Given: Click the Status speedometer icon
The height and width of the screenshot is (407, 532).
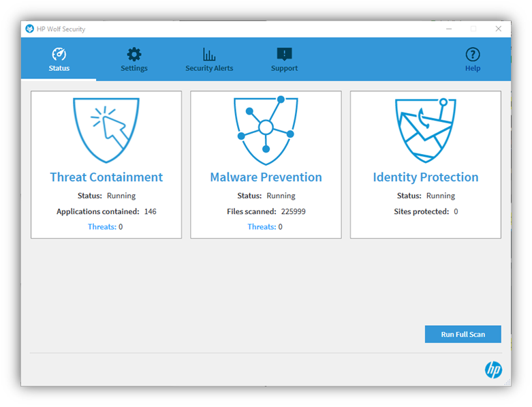Looking at the screenshot, I should (59, 55).
